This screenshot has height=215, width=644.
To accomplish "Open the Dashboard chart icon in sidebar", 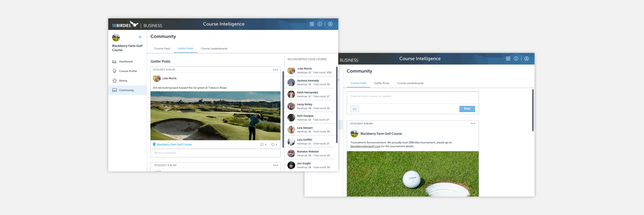I will click(114, 62).
